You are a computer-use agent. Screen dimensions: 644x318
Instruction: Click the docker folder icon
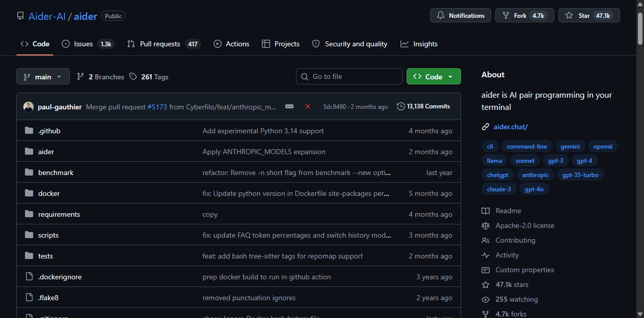[x=29, y=193]
